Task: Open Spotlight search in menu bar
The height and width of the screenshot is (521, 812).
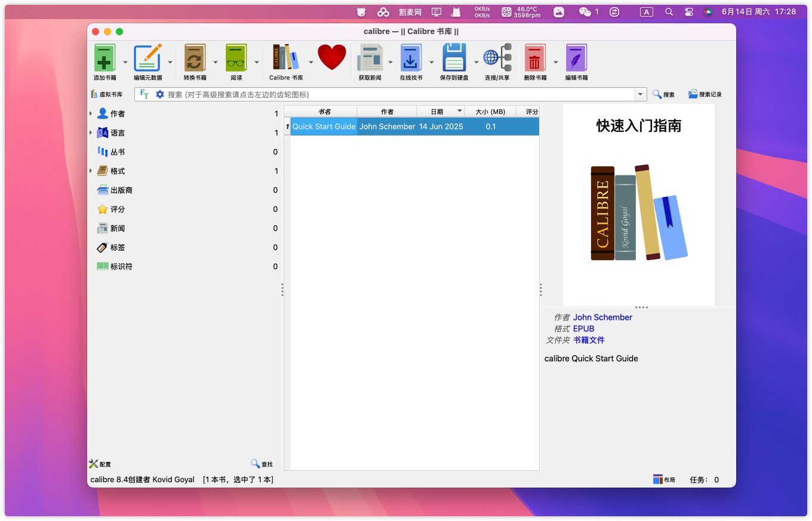Action: 669,11
